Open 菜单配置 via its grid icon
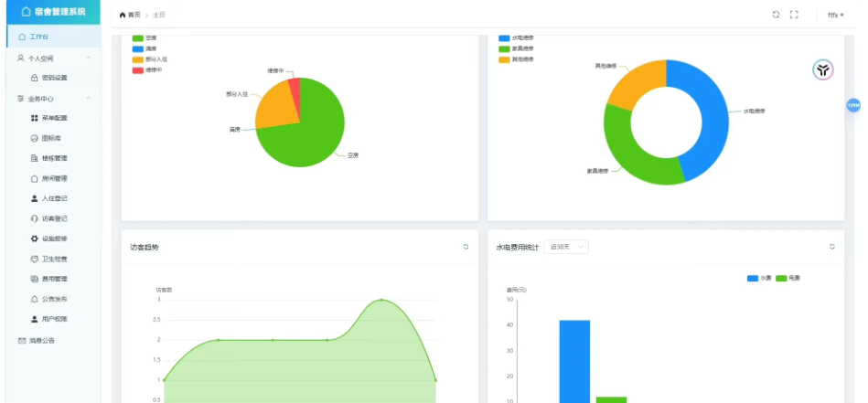 tap(35, 118)
